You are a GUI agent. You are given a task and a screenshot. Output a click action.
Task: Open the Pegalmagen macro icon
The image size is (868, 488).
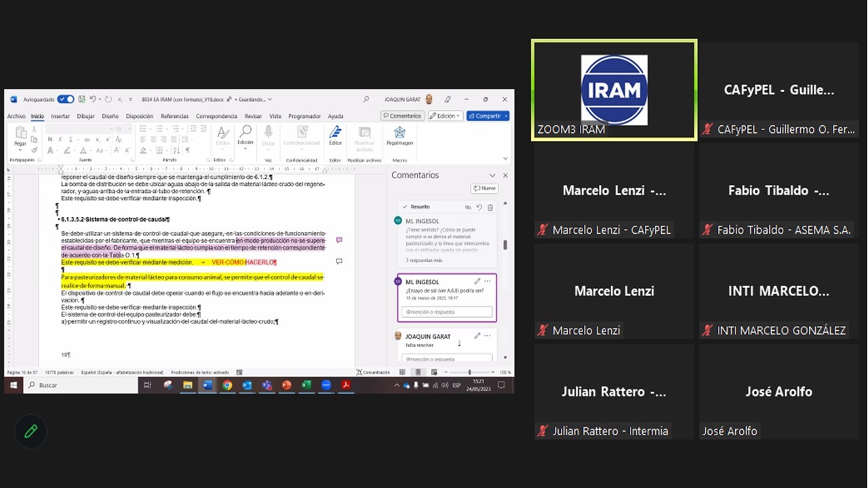(x=399, y=135)
